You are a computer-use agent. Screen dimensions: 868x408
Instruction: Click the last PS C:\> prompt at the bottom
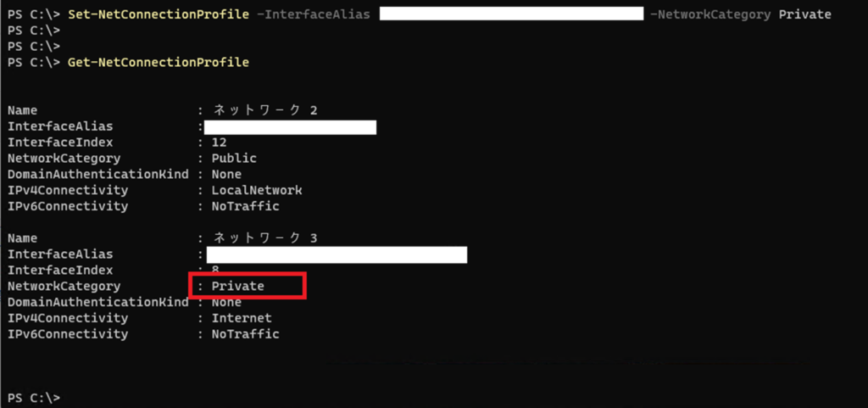coord(34,398)
